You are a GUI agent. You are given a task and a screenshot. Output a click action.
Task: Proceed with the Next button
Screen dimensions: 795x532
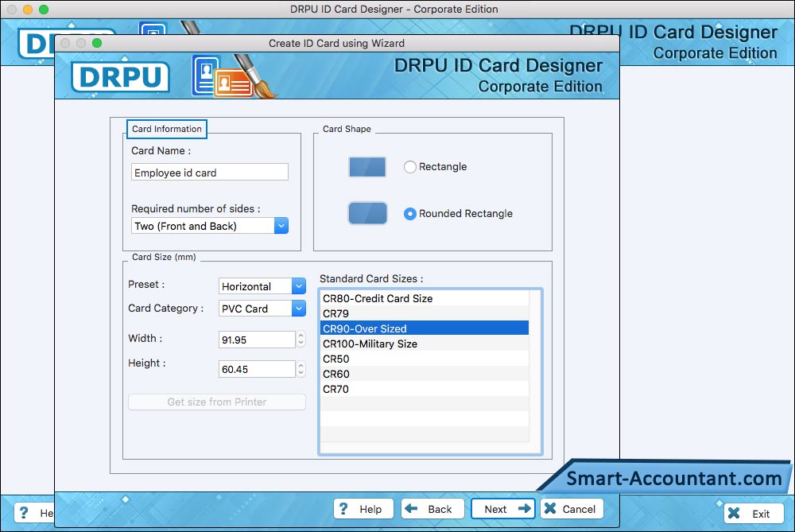click(x=503, y=509)
